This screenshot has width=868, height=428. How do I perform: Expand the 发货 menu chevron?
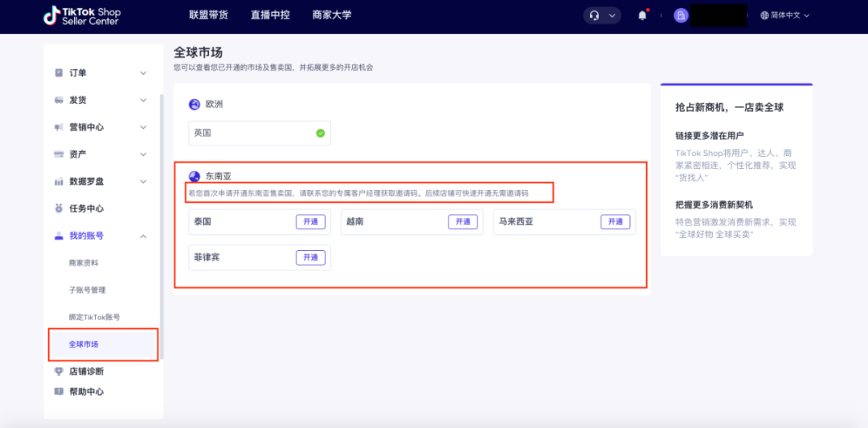[143, 101]
